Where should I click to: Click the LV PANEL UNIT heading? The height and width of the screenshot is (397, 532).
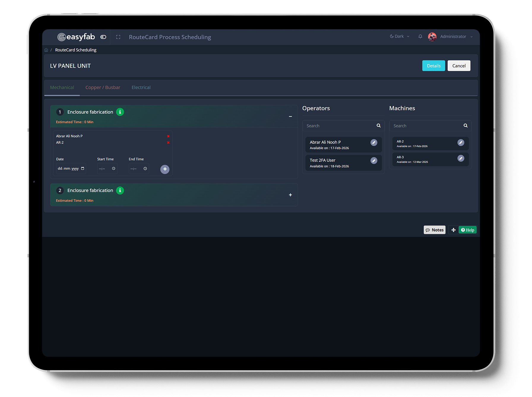70,66
